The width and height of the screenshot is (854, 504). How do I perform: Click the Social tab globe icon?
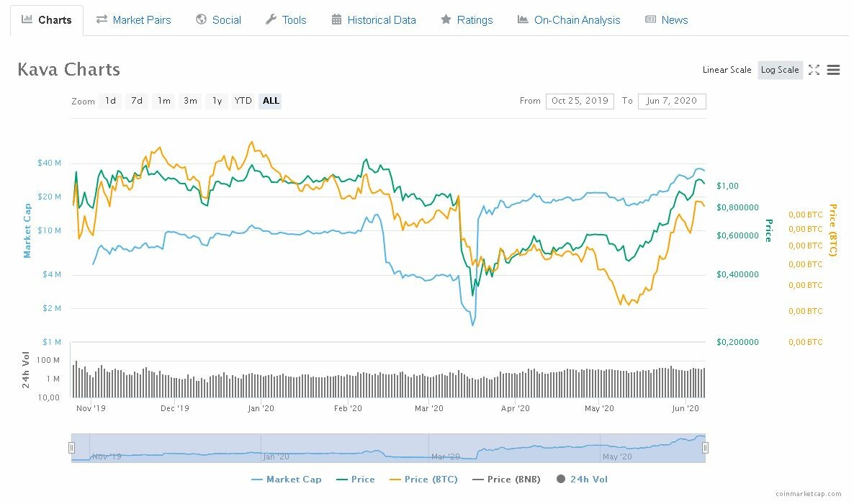click(202, 19)
